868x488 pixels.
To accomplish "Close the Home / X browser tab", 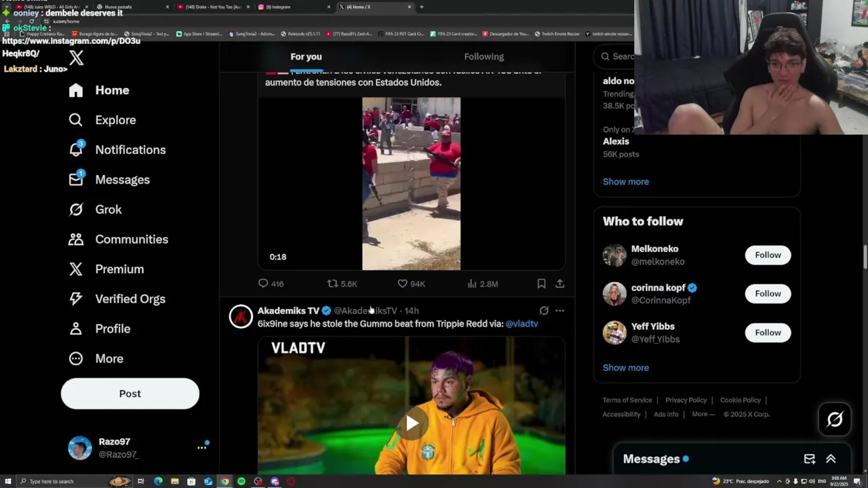I will tap(409, 7).
